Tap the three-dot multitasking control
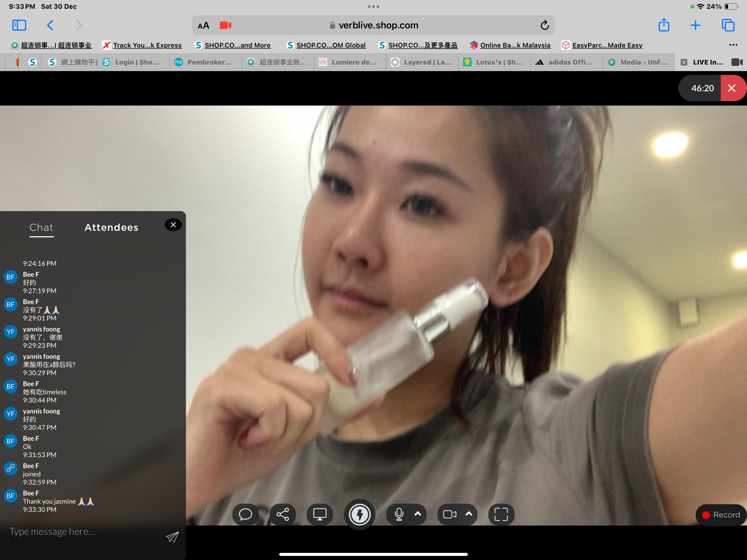Screen dimensions: 747x560 (373, 6)
